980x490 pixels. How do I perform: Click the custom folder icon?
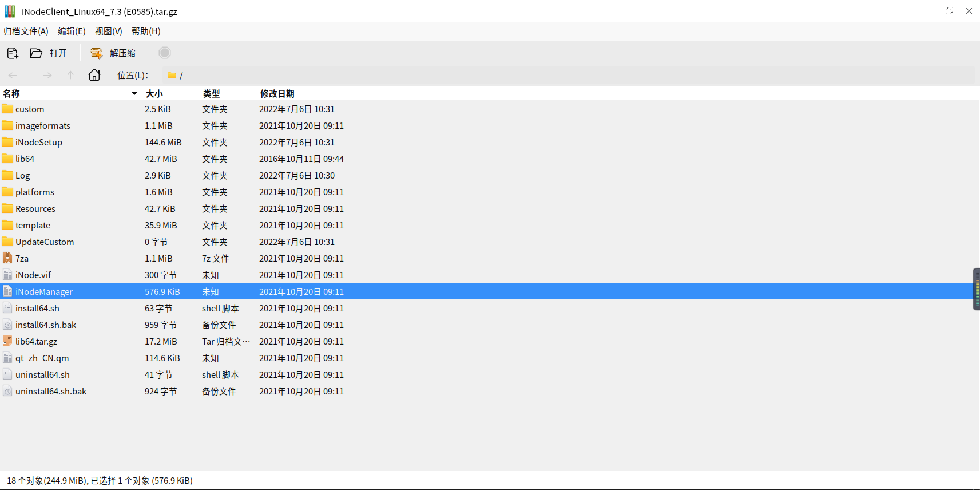tap(7, 109)
